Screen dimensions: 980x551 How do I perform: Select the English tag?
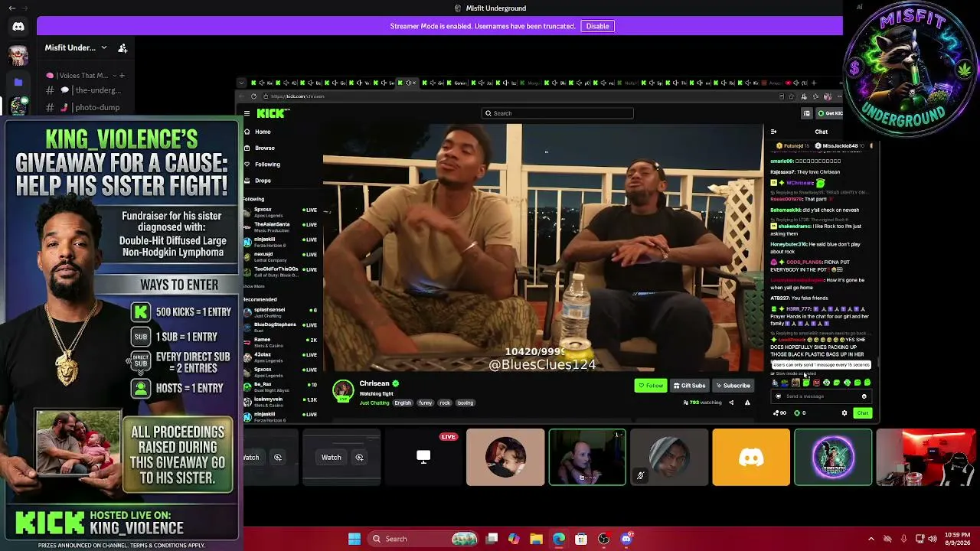403,403
